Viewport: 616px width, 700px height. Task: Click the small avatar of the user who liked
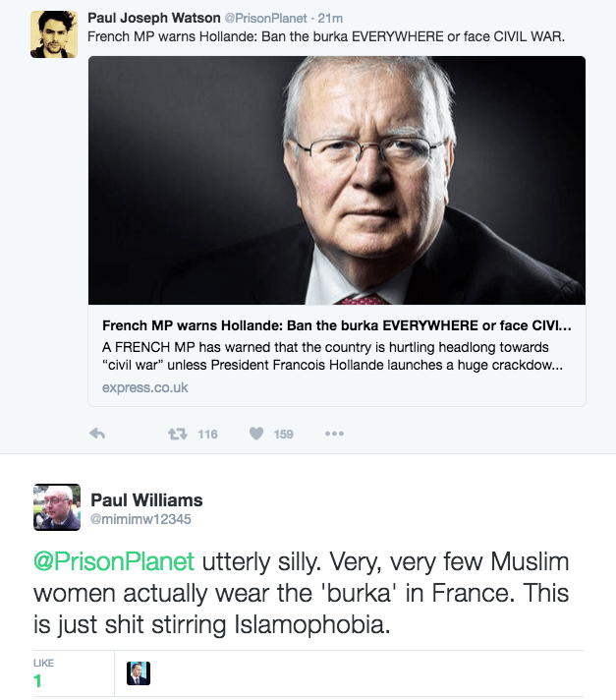pyautogui.click(x=139, y=672)
